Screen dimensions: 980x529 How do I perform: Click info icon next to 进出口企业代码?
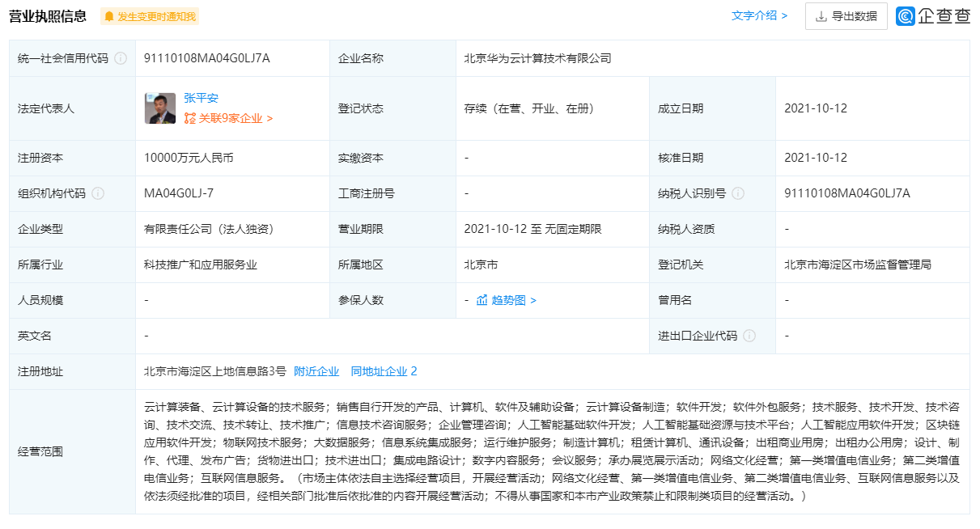(x=749, y=336)
